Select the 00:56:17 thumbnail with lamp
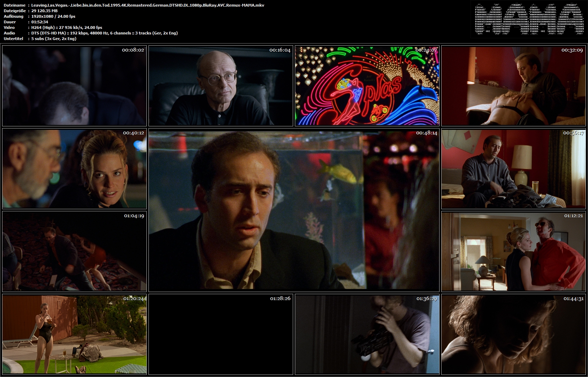This screenshot has height=377, width=588. tap(513, 168)
